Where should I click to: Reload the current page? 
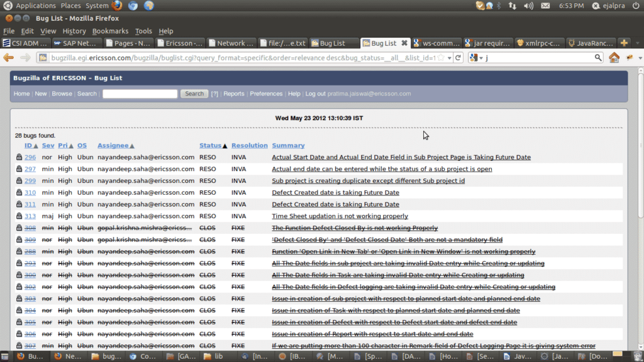point(458,58)
